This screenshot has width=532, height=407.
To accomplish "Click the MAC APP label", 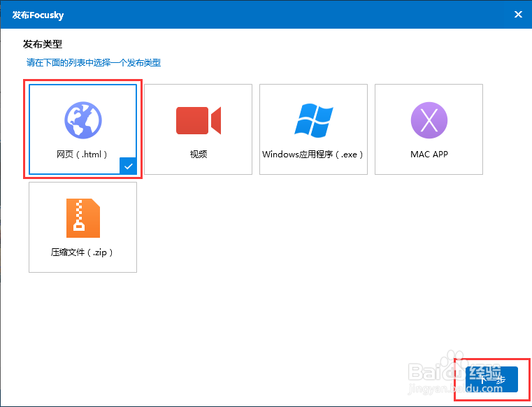I will pos(429,155).
